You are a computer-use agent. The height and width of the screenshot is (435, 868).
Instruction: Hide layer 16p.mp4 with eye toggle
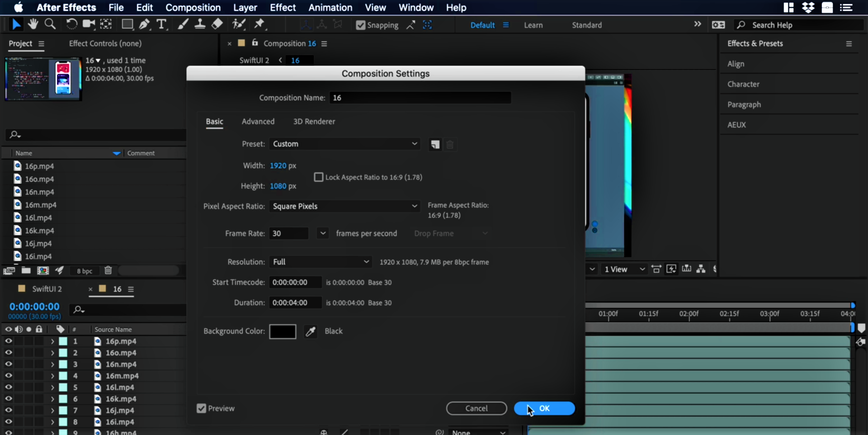tap(8, 341)
